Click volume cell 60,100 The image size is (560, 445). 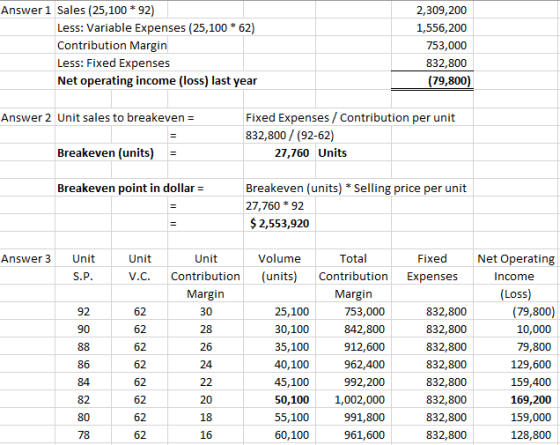tap(292, 435)
